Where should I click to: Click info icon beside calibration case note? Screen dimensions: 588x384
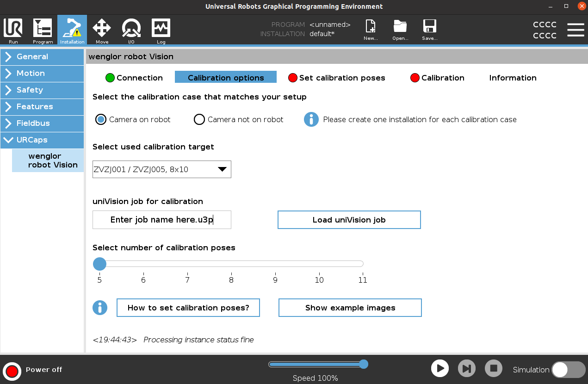click(311, 119)
